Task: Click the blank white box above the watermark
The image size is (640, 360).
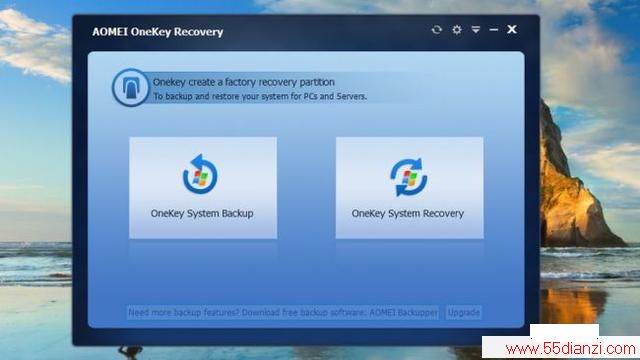Action: [564, 330]
